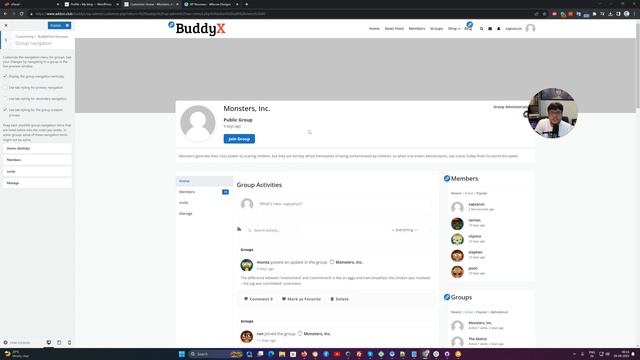640x360 pixels.
Task: Select the Members sortable item in Customizer
Action: pos(37,160)
